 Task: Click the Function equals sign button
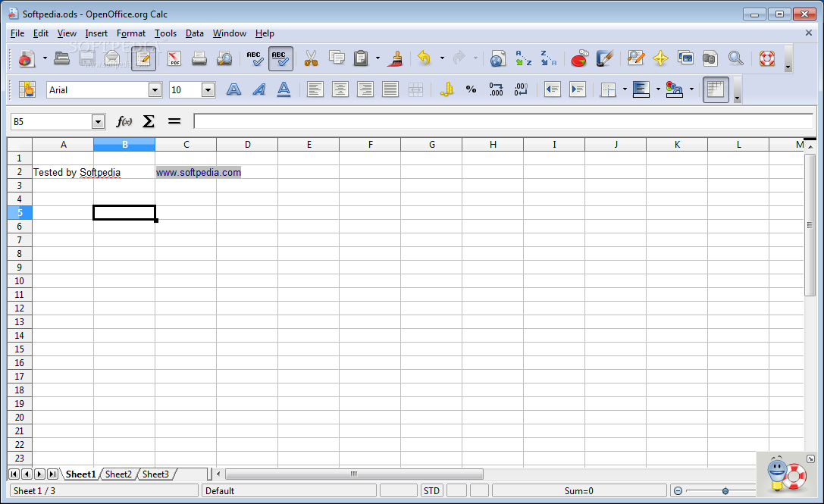click(174, 122)
